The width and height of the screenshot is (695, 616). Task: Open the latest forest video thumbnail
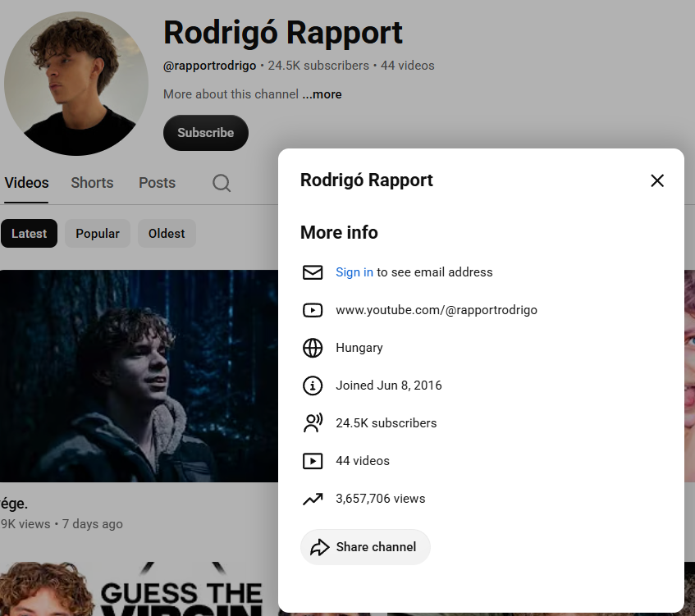click(x=139, y=376)
